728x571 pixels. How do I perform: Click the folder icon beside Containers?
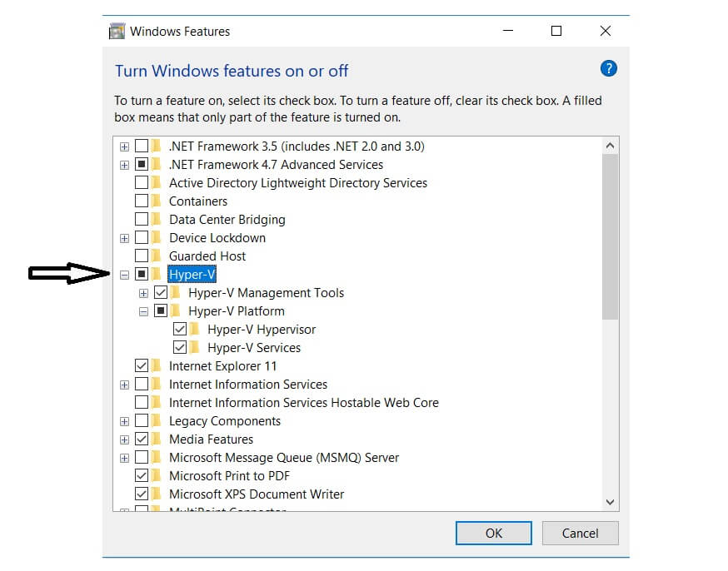157,201
